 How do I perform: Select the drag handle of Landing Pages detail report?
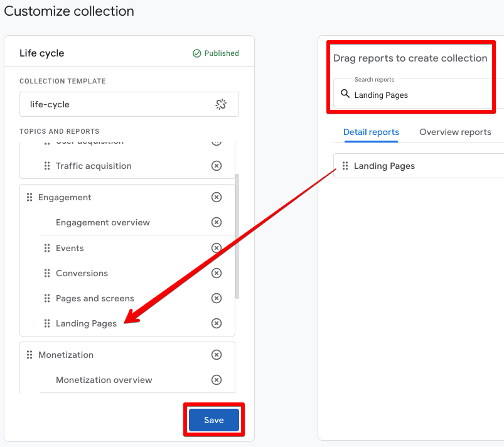tap(346, 166)
